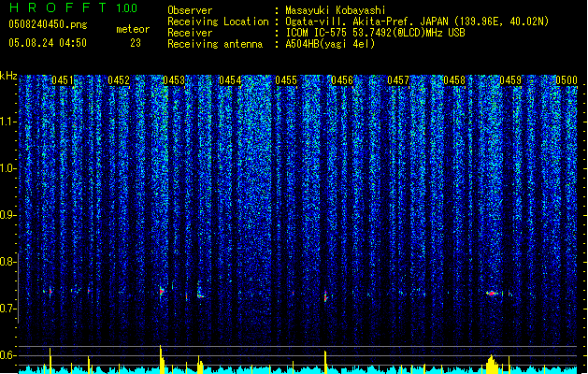Click the 0.8 kHz axis label

(x=8, y=262)
